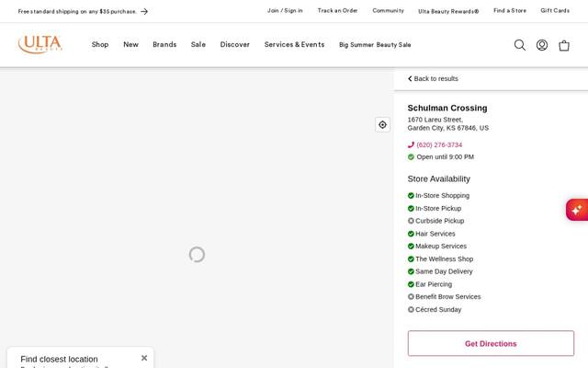The height and width of the screenshot is (368, 588).
Task: Click the Makeup Services text
Action: click(x=441, y=247)
